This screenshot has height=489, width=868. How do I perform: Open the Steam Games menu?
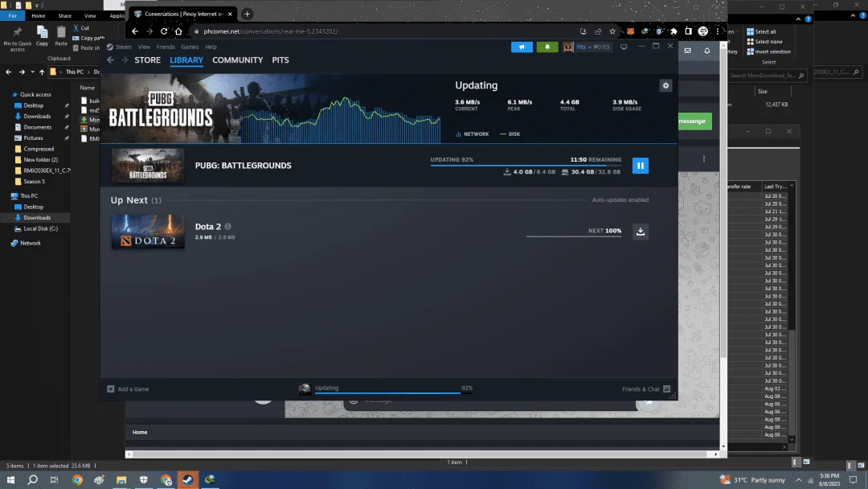pyautogui.click(x=190, y=47)
